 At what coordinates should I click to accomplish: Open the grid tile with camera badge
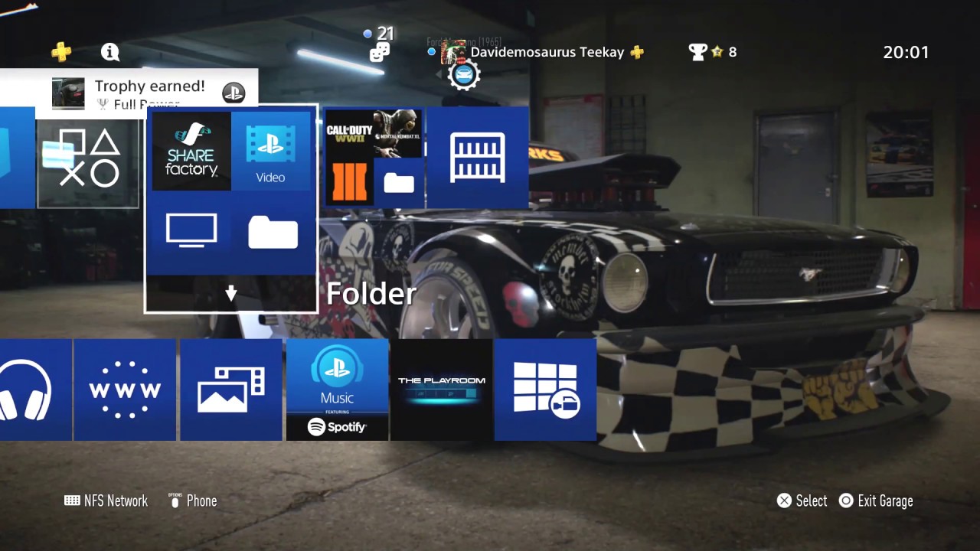[545, 390]
